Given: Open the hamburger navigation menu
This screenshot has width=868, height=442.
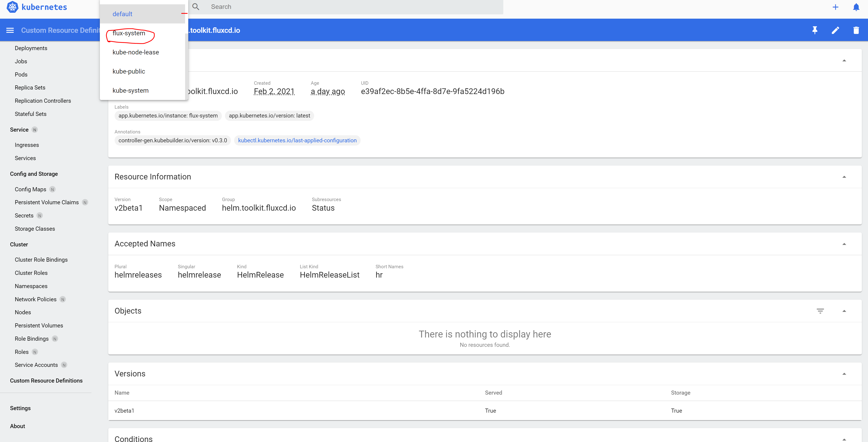Looking at the screenshot, I should point(10,30).
